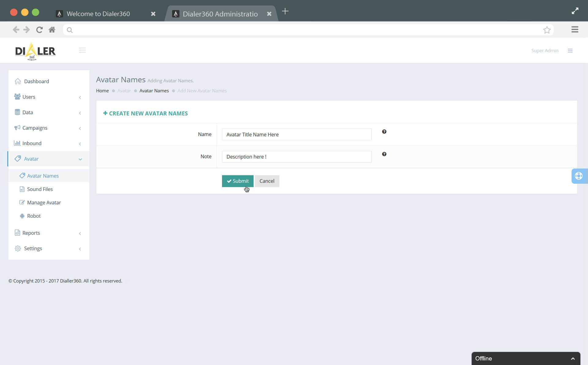The height and width of the screenshot is (365, 588).
Task: Click the Users icon in the sidebar
Action: coord(17,96)
